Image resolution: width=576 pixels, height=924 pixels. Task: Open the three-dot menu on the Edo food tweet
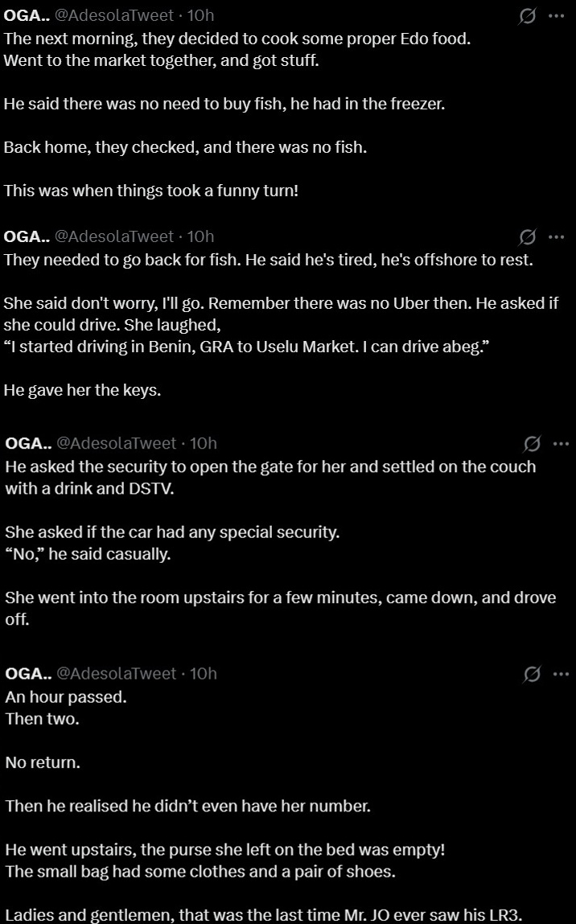coord(556,16)
